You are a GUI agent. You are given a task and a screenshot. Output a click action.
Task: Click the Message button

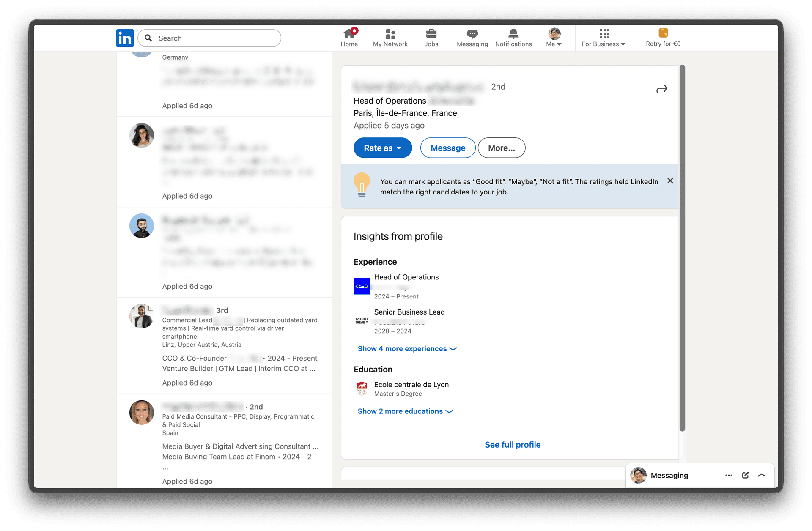pos(447,148)
